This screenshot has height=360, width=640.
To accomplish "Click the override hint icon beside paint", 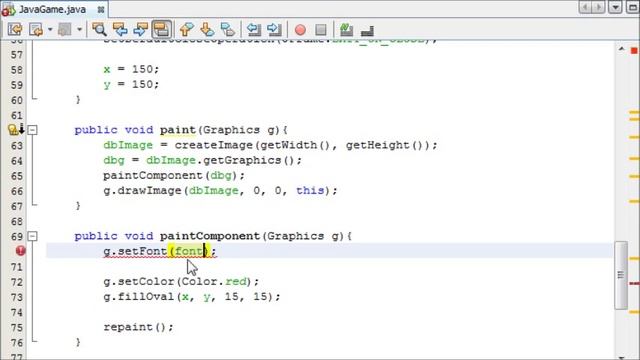I will pos(16,130).
